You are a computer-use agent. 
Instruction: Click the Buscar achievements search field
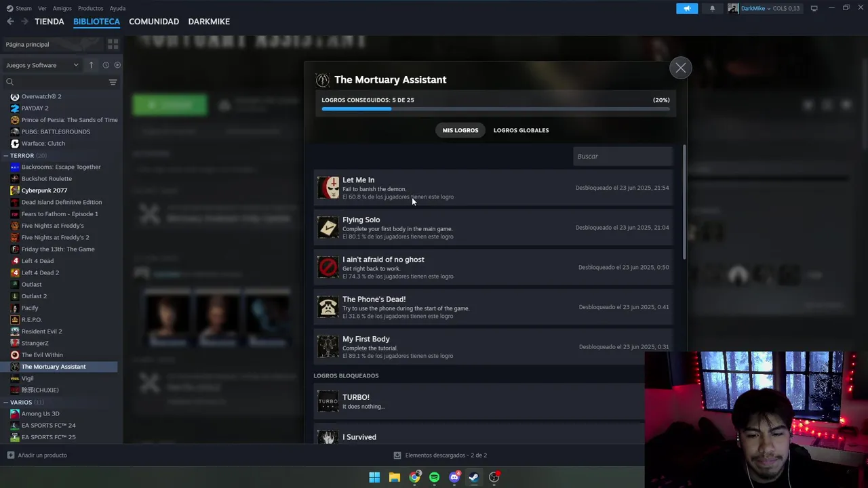click(x=623, y=157)
